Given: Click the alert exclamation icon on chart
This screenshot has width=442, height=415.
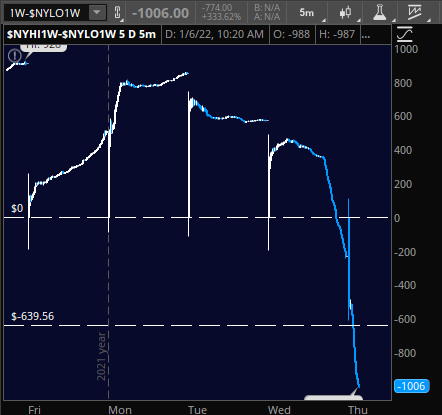Looking at the screenshot, I should 15,56.
